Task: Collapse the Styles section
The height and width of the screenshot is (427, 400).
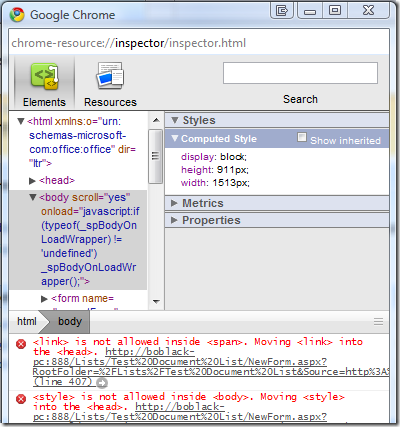Action: coord(175,120)
